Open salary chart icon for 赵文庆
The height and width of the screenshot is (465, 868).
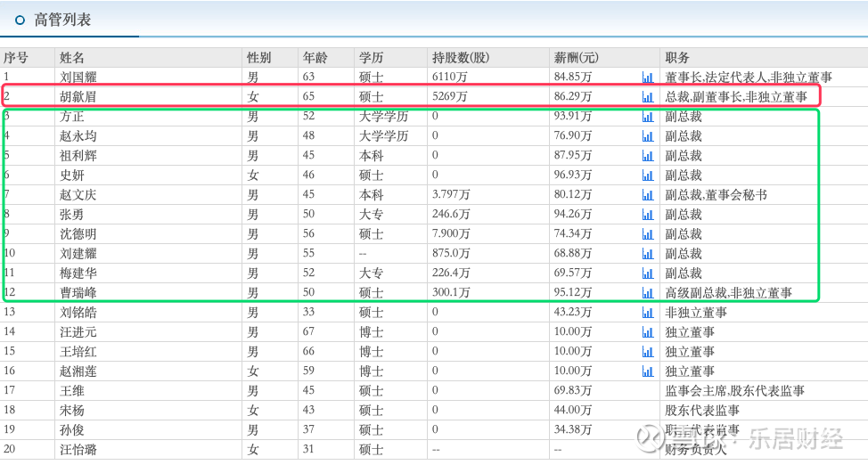pos(647,195)
